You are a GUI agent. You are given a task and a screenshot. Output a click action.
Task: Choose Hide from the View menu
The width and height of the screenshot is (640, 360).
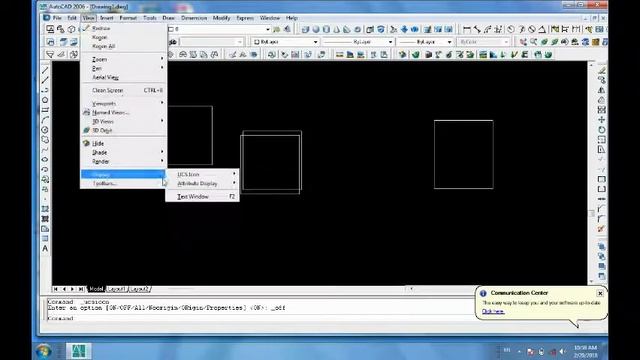[x=123, y=143]
